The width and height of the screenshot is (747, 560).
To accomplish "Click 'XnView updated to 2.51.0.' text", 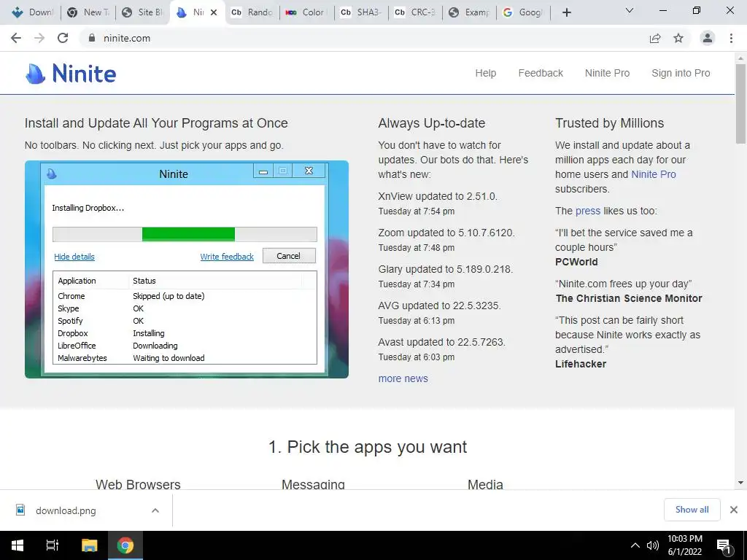I will pyautogui.click(x=438, y=196).
